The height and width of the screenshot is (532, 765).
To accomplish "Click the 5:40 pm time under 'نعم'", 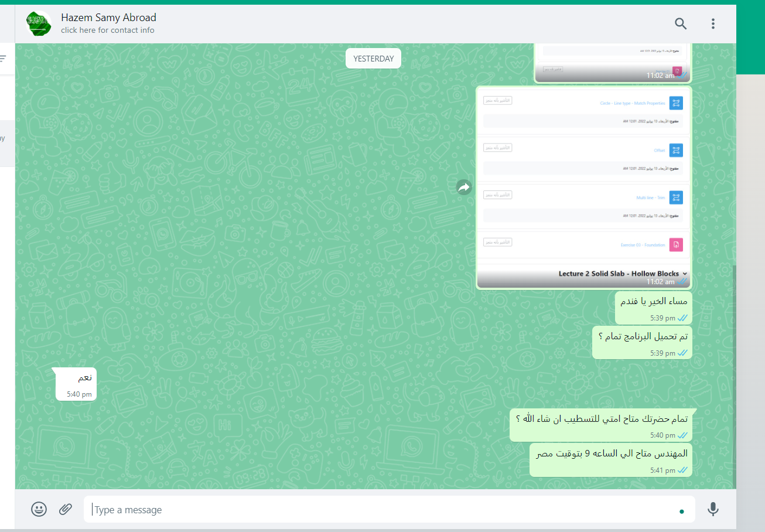I will pos(79,394).
